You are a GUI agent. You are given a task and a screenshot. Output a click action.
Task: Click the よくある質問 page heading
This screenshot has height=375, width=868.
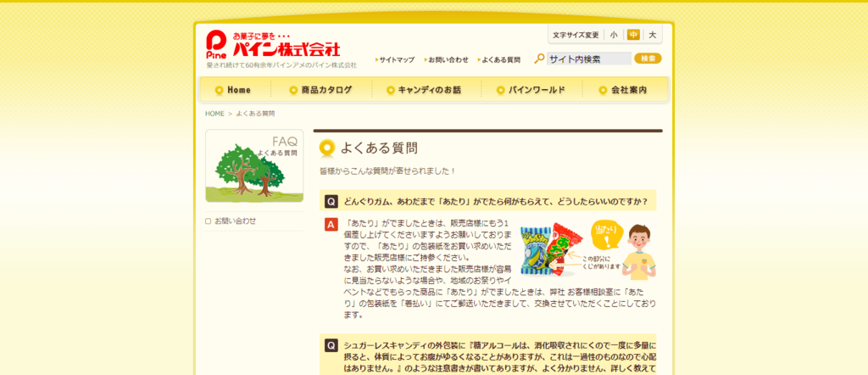coord(379,148)
